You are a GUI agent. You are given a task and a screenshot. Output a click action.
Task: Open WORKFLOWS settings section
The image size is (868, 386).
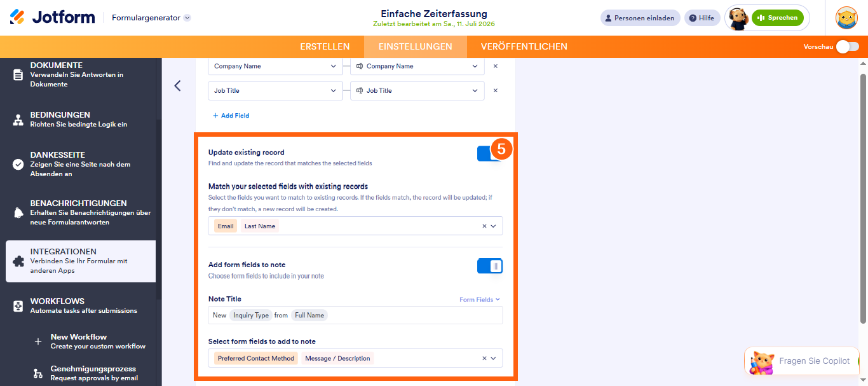pyautogui.click(x=81, y=306)
